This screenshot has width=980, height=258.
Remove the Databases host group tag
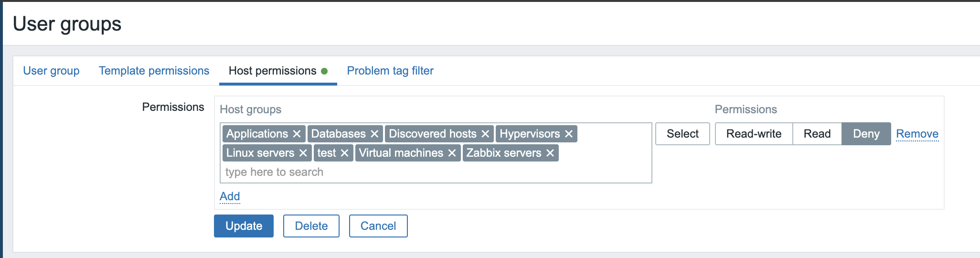374,134
